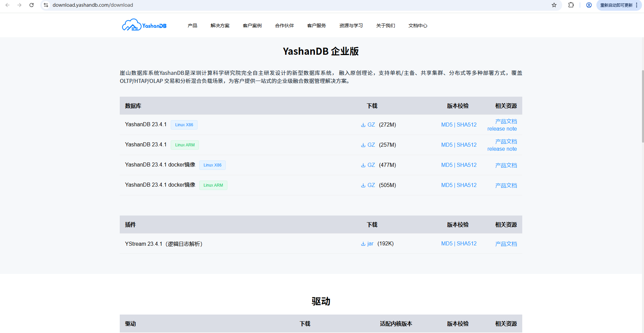Screen dimensions: 644x333
Task: Click download icon for YashanDB 23.4.1 Linux X86
Action: point(363,125)
